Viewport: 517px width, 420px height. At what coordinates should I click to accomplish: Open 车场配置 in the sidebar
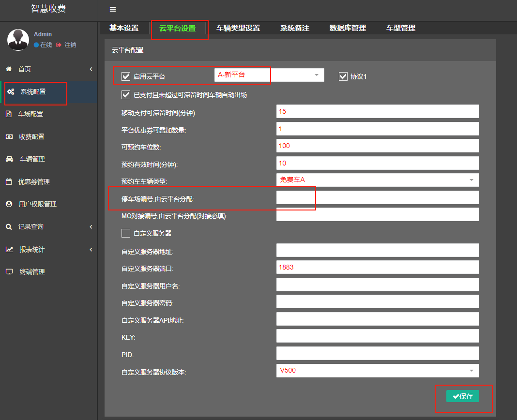[x=30, y=114]
